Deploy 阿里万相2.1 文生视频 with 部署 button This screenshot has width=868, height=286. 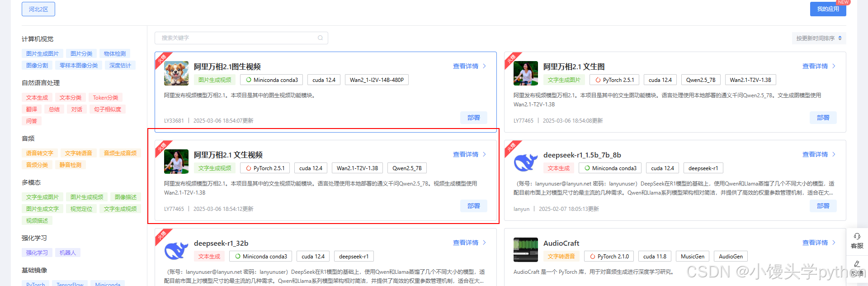474,206
